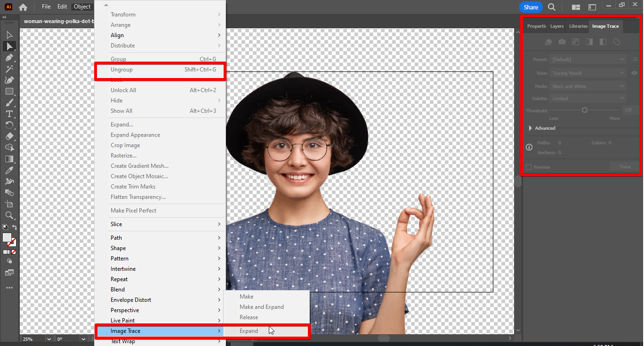Pick the Type tool from the toolbar
Viewport: 644px width, 346px height.
tap(9, 114)
